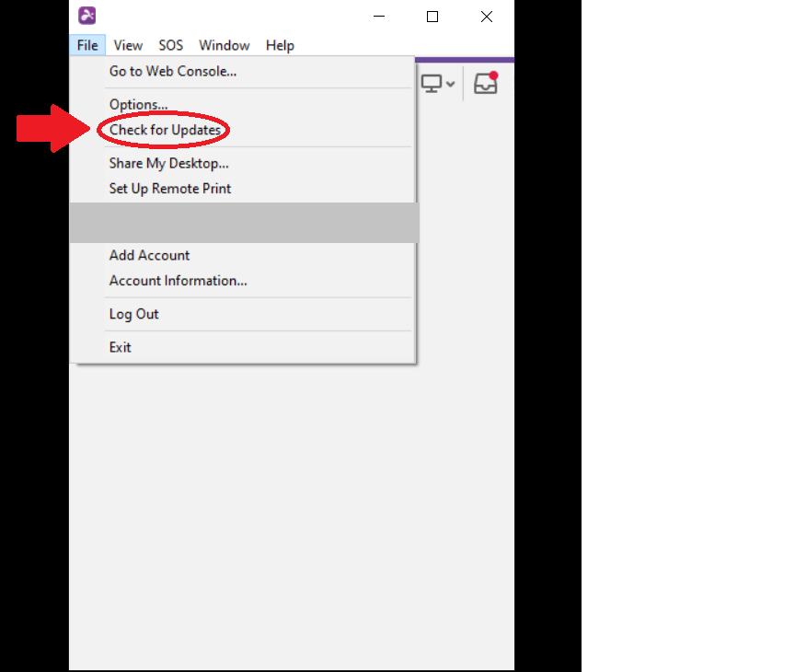Viewport: 795px width, 672px height.
Task: Click the Splashtop app logo icon
Action: [87, 16]
